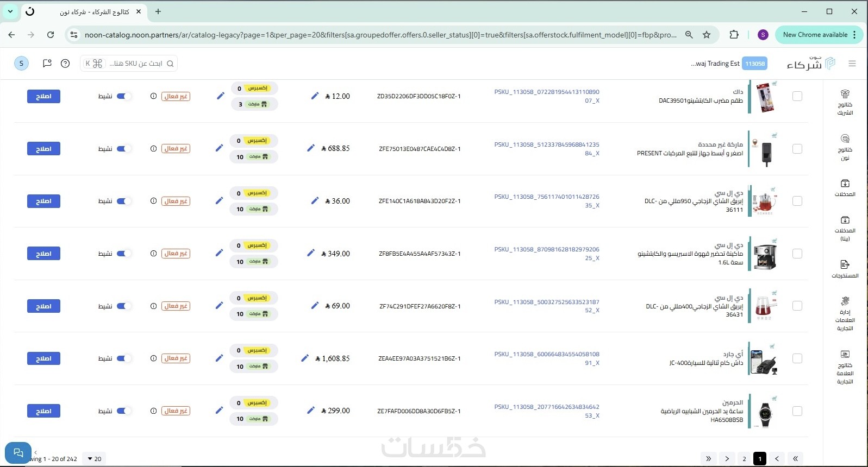This screenshot has height=467, width=868.
Task: Open the feedback speech-bubble icon in the header
Action: point(47,64)
